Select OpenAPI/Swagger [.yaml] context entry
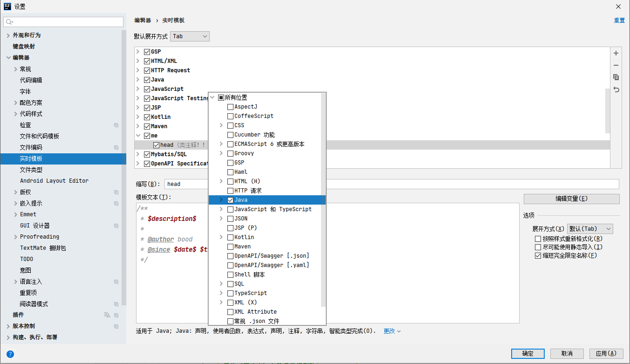This screenshot has height=364, width=630. coord(272,265)
